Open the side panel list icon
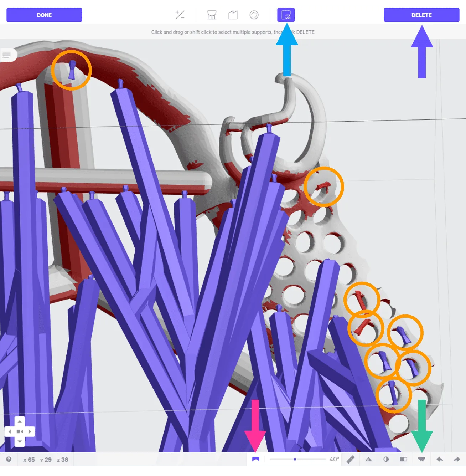This screenshot has height=476, width=466. point(7,55)
